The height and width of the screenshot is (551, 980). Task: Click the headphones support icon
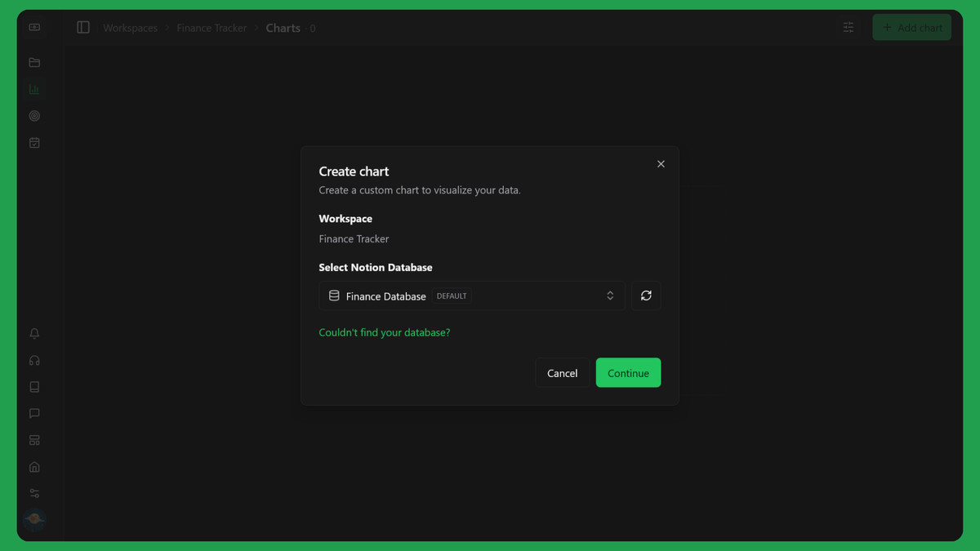(34, 360)
